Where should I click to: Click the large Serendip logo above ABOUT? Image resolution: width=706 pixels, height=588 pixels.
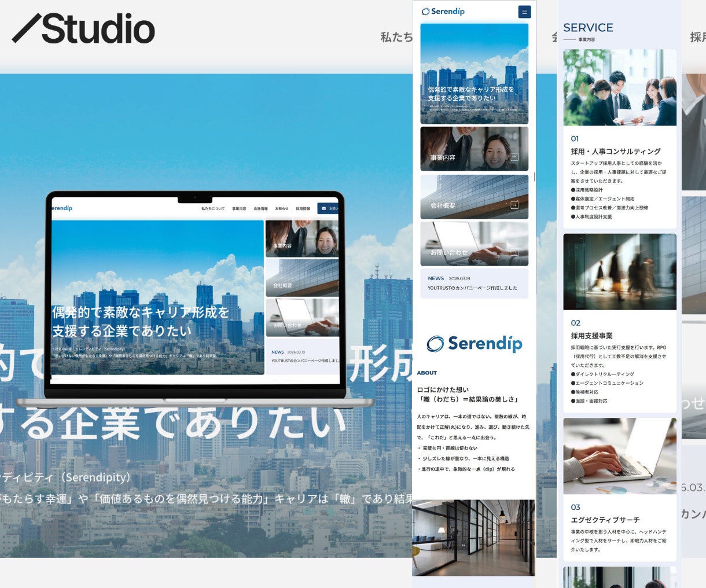[475, 343]
